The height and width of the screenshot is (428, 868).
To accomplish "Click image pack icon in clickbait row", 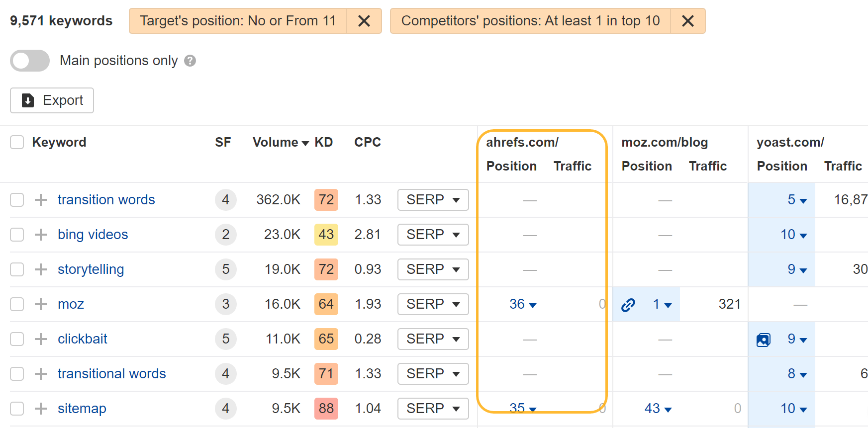I will [763, 340].
